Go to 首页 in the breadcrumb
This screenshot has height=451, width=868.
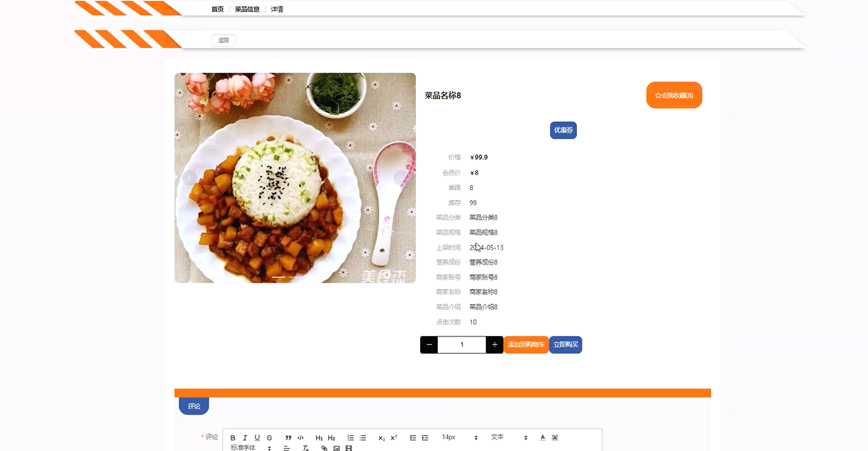[217, 9]
